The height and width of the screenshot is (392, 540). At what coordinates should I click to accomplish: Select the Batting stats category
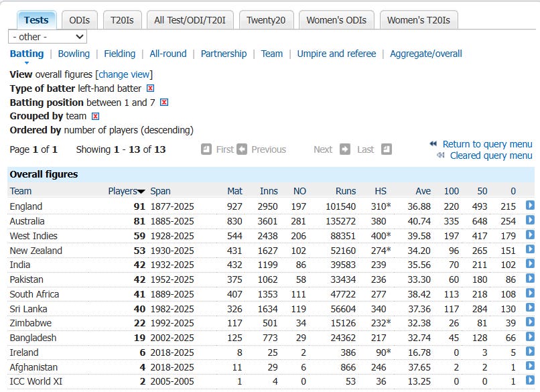tap(27, 54)
